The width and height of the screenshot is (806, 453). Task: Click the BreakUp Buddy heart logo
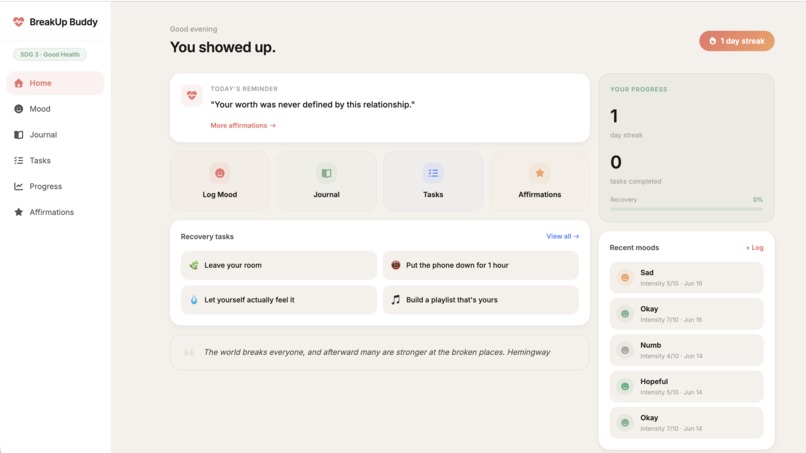click(x=19, y=22)
